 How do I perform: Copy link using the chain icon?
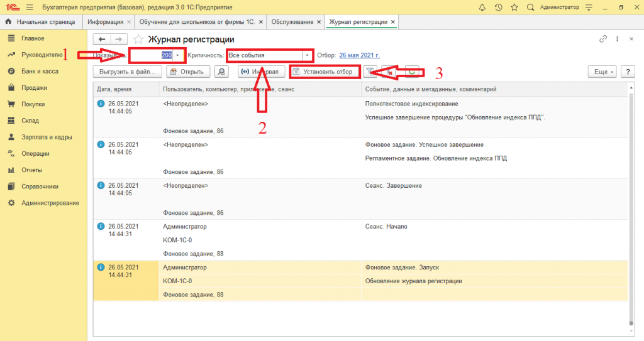(603, 39)
